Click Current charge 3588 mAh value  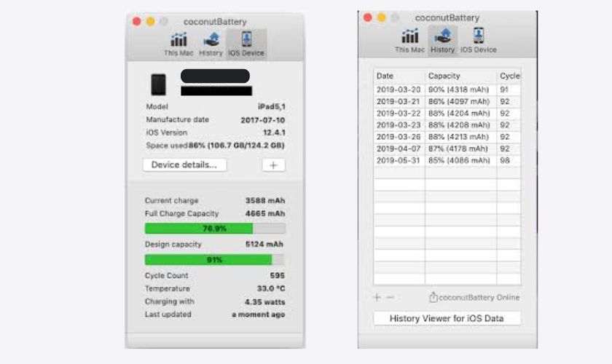265,200
